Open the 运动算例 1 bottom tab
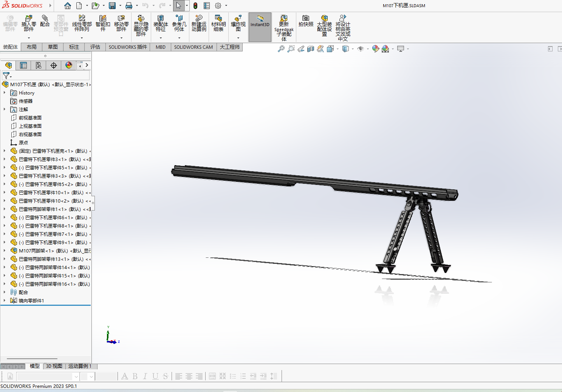Viewport: 562px width, 392px height. coord(80,366)
